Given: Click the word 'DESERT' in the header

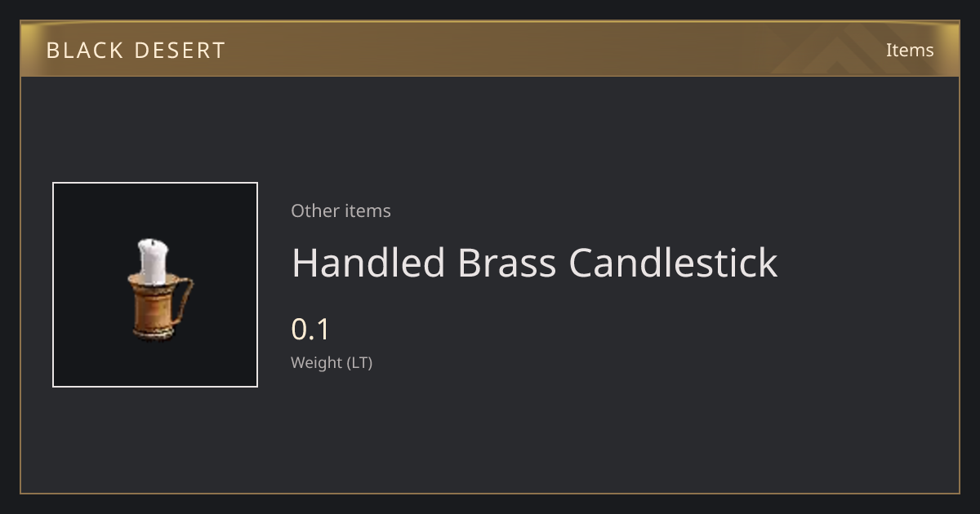Looking at the screenshot, I should [180, 51].
